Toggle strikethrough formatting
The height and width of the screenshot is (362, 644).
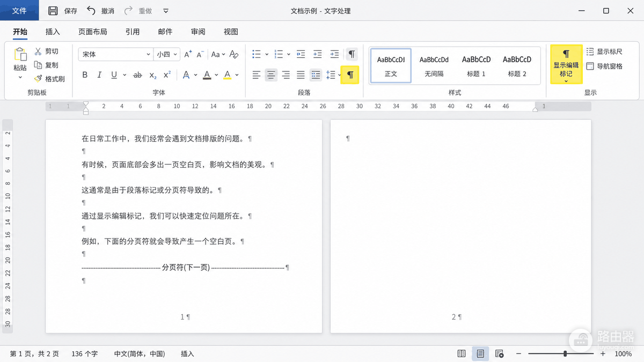click(137, 75)
